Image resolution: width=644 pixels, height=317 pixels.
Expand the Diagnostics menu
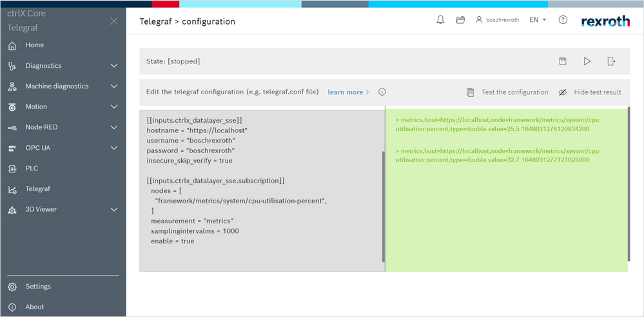pyautogui.click(x=114, y=66)
